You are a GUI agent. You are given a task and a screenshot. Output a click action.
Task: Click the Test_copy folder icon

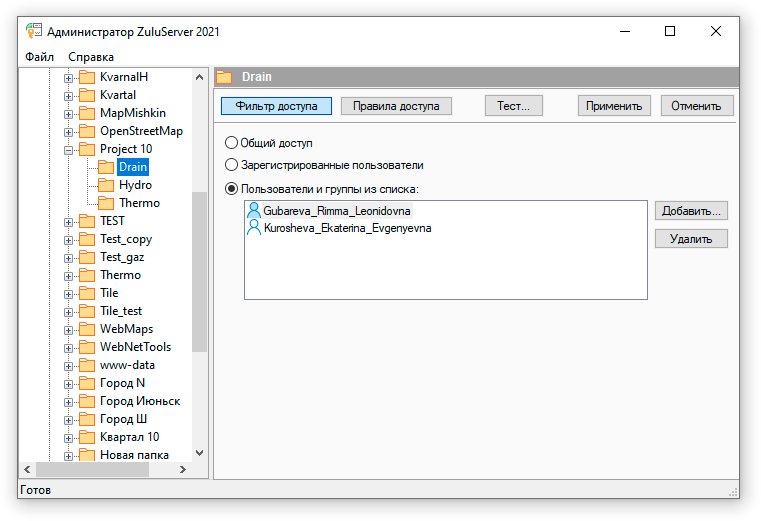tap(87, 239)
